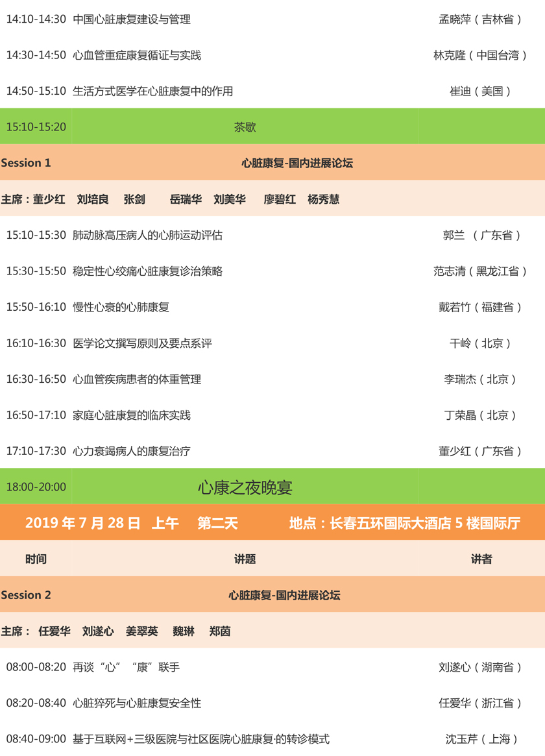Click the 茶歇 green break row

[245, 127]
